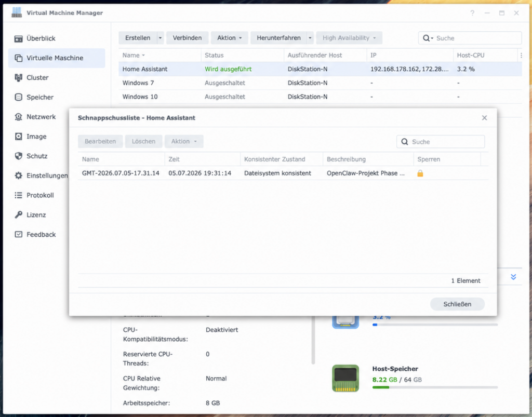Image resolution: width=532 pixels, height=417 pixels.
Task: Expand the double-chevron details toggle
Action: 513,277
